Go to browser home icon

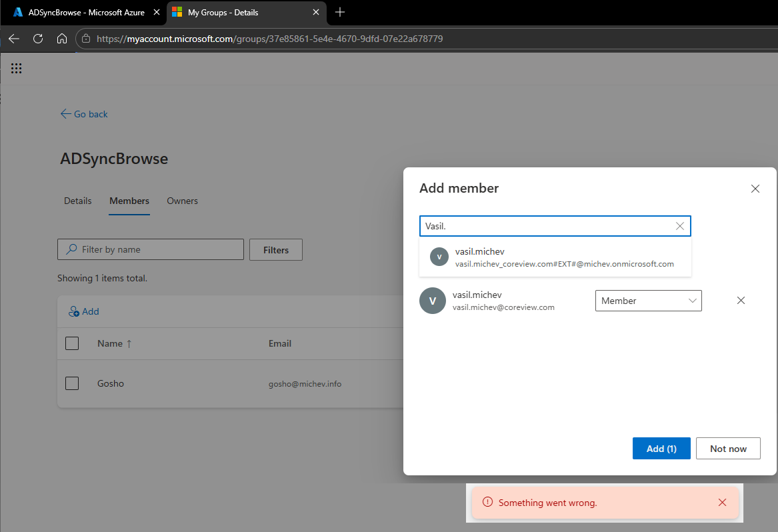tap(62, 39)
